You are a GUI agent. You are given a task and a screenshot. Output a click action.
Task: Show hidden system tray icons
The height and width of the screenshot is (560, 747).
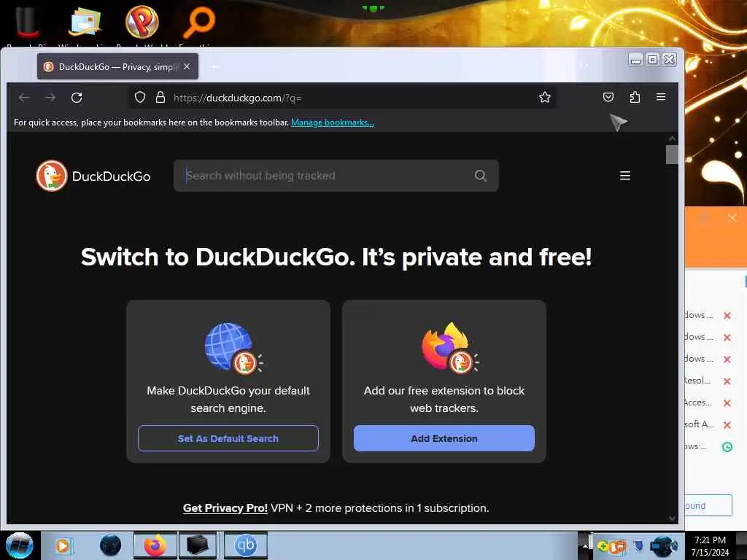pyautogui.click(x=586, y=546)
